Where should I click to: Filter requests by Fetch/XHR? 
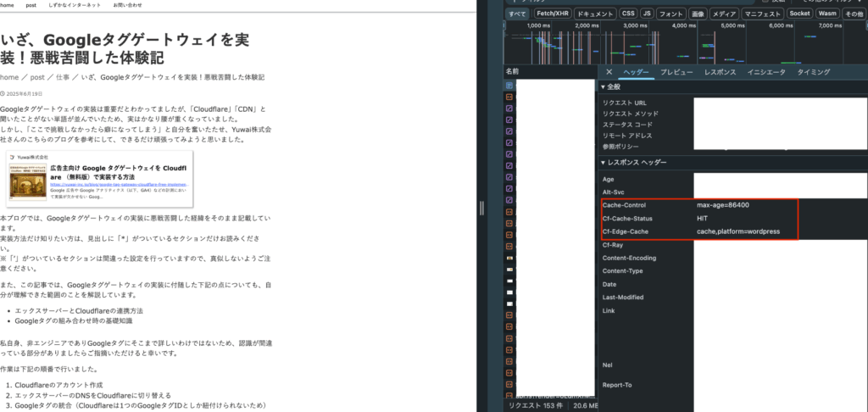point(551,14)
